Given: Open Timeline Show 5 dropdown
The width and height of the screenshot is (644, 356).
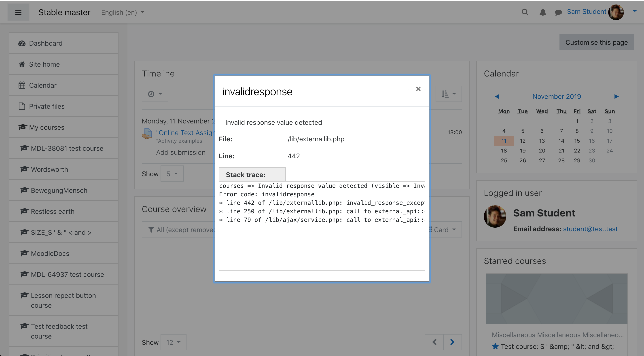Looking at the screenshot, I should point(172,174).
